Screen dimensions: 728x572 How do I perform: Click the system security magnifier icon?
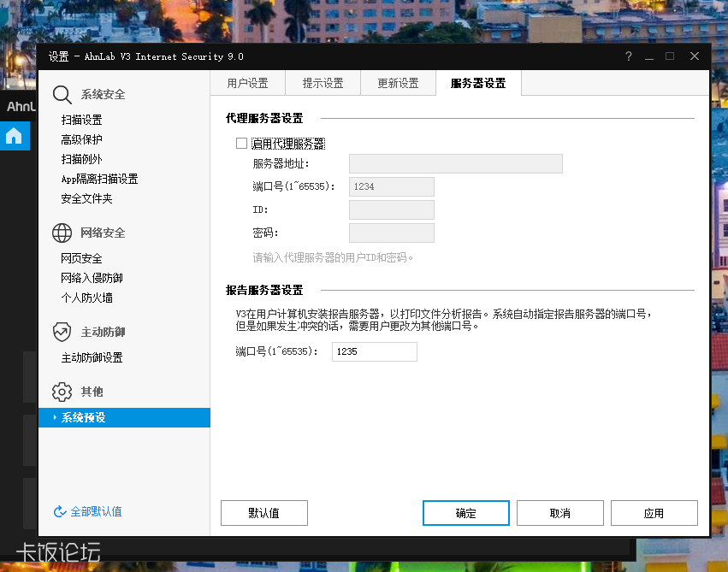click(61, 94)
